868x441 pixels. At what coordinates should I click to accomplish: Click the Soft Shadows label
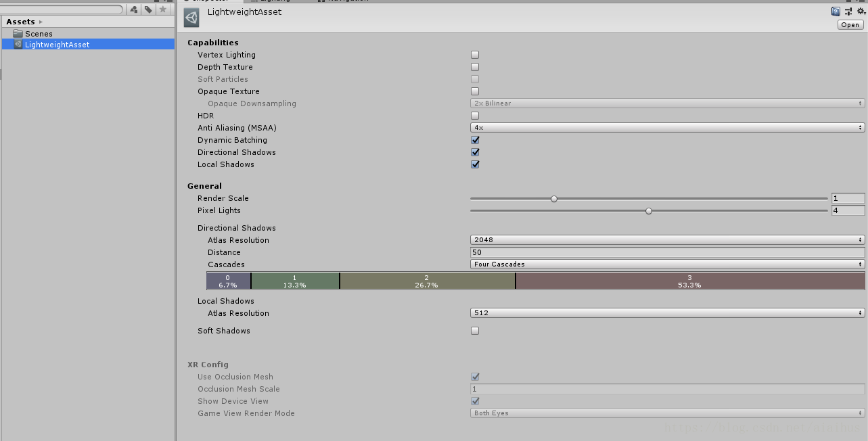click(x=224, y=331)
